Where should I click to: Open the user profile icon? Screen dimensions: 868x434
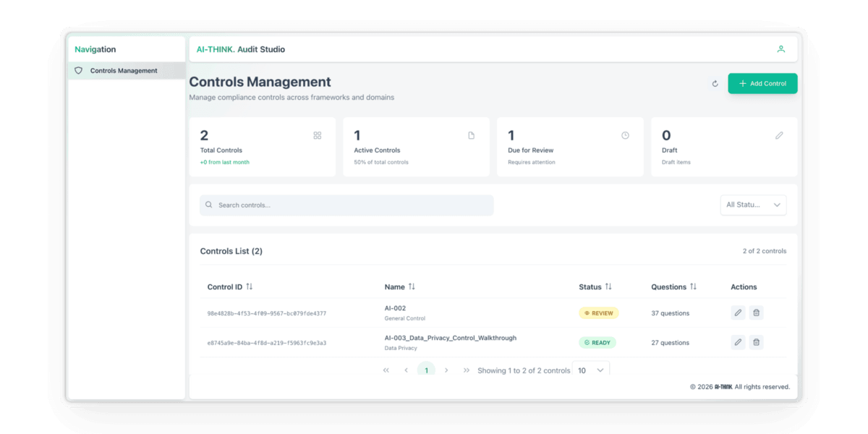point(780,49)
